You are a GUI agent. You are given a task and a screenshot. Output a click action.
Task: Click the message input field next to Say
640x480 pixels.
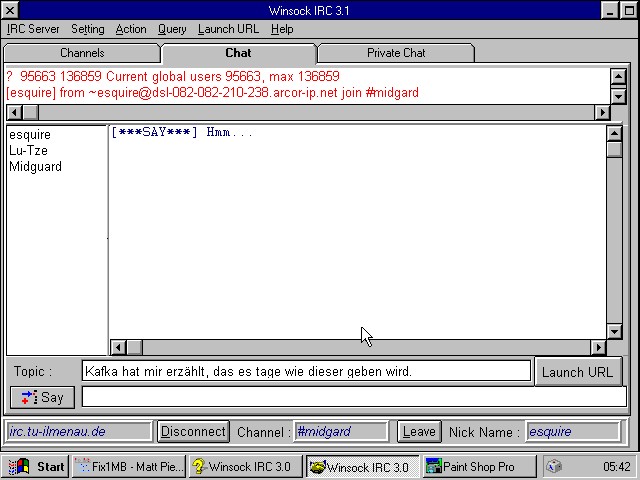(354, 397)
